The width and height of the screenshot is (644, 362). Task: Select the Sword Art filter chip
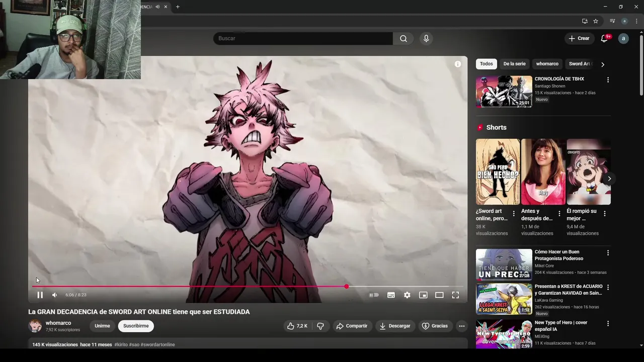coord(580,64)
